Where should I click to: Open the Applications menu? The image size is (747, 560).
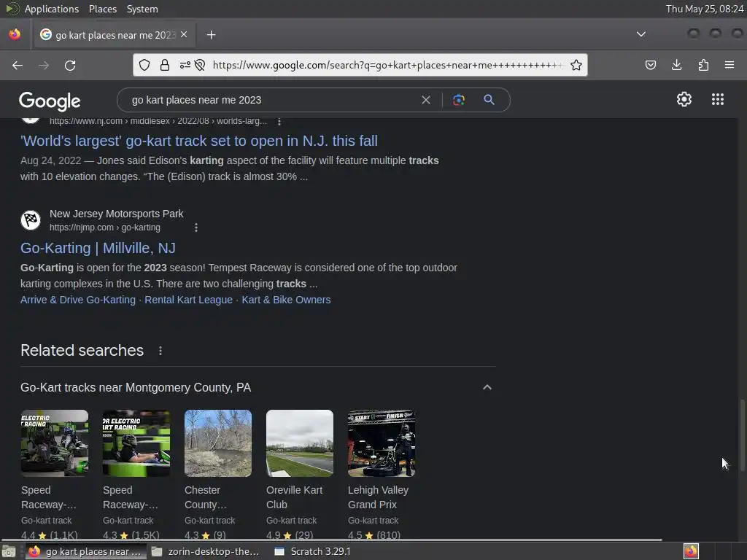tap(52, 9)
